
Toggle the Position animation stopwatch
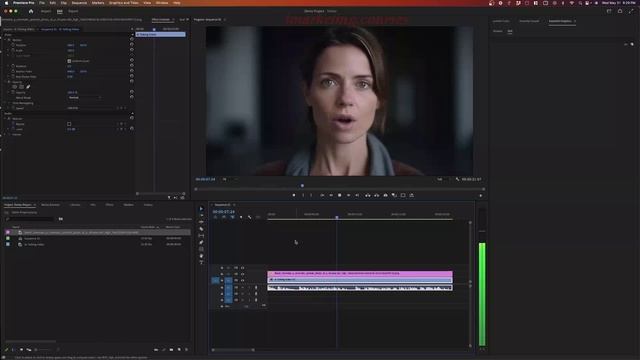pyautogui.click(x=13, y=45)
